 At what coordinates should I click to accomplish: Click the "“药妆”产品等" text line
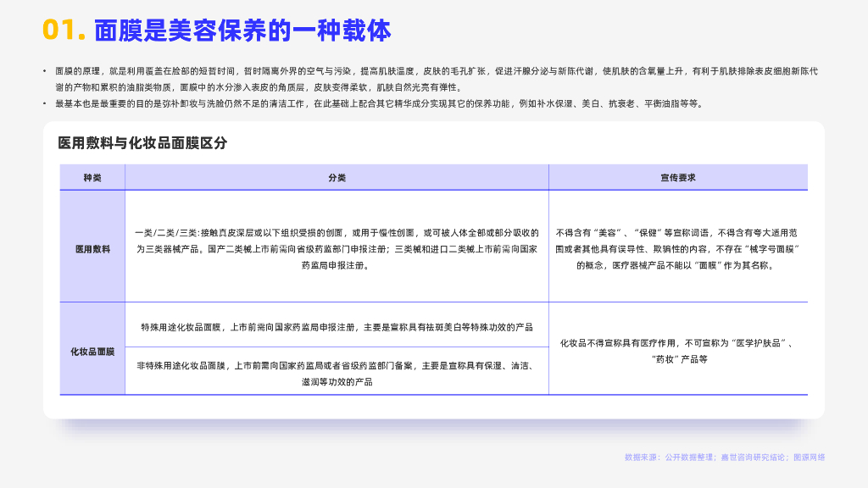(x=678, y=359)
